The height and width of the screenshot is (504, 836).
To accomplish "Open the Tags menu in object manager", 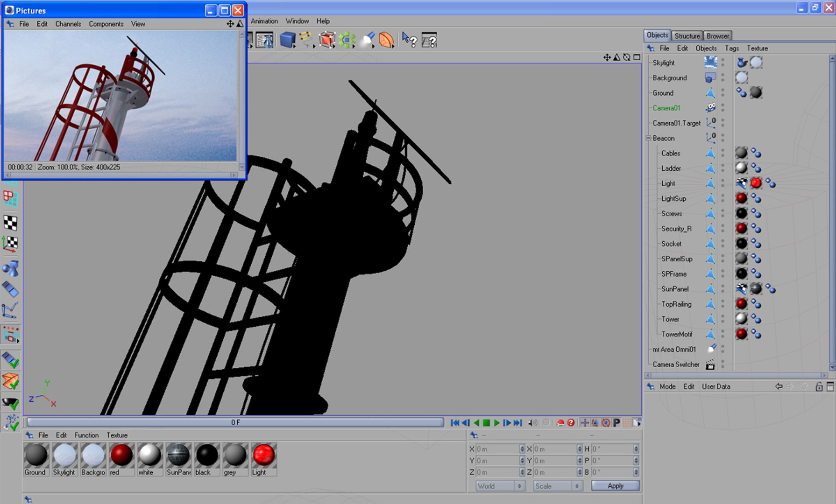I will click(732, 49).
